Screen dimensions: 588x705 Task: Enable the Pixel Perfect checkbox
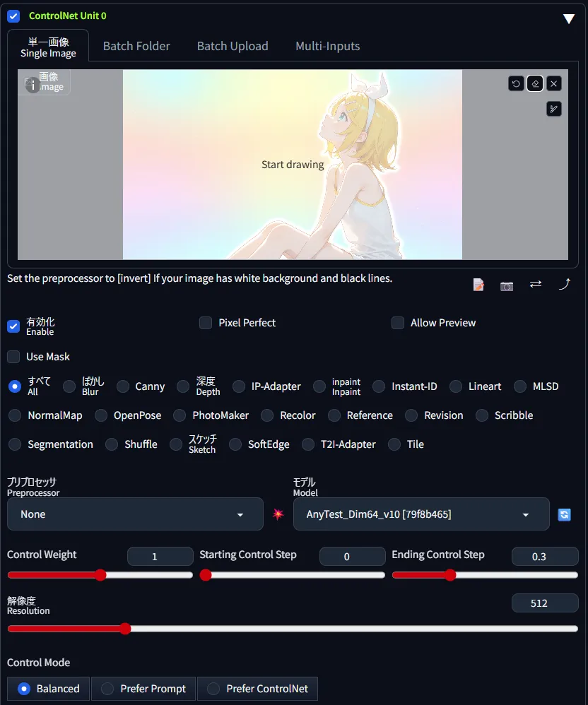click(x=206, y=323)
